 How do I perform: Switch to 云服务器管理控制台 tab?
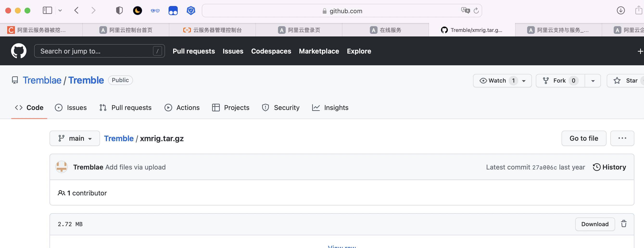point(212,30)
